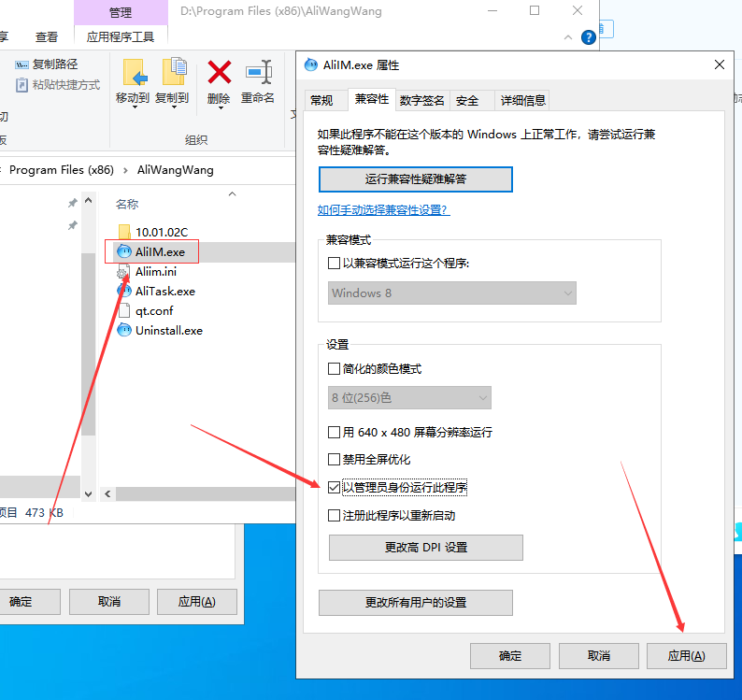
Task: Enable reduced color mode checkbox
Action: 334,369
